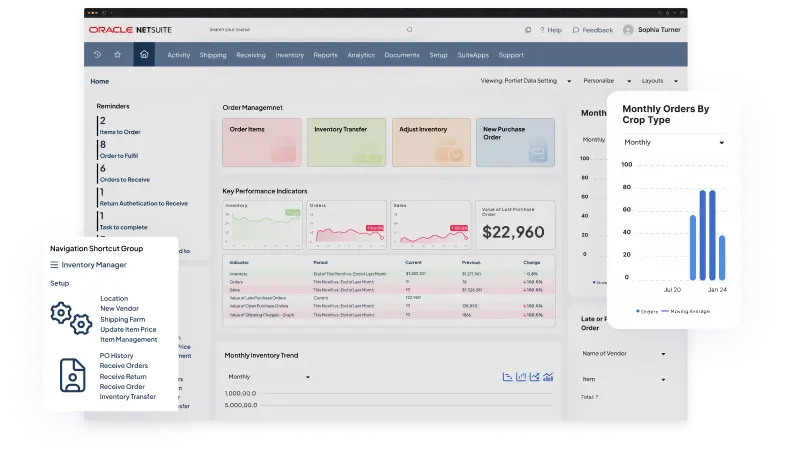
Task: Click the New Vendor shortcut link
Action: [119, 309]
